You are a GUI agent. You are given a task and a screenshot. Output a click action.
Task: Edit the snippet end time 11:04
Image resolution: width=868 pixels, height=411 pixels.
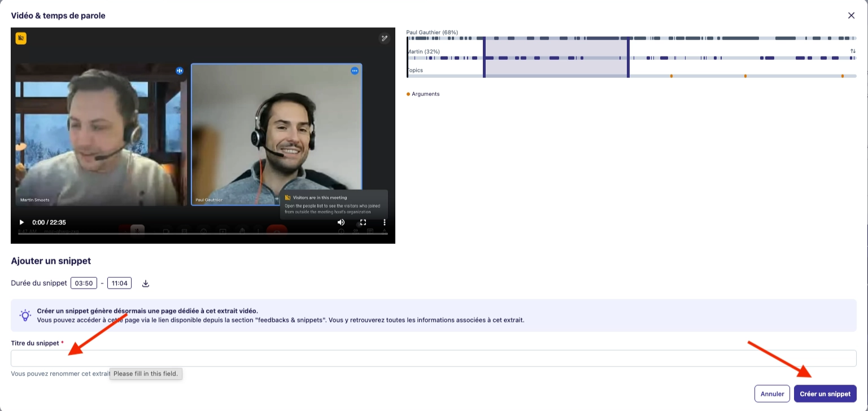(119, 283)
